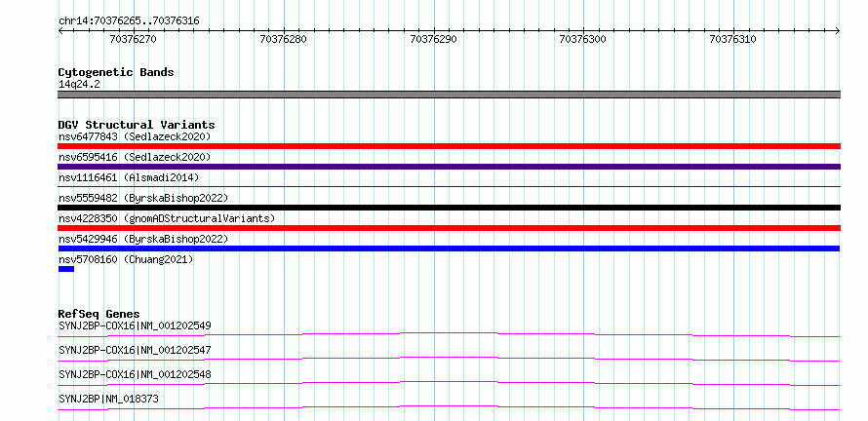Image resolution: width=868 pixels, height=421 pixels.
Task: Click the red bar of nsv4228350
Action: [449, 228]
